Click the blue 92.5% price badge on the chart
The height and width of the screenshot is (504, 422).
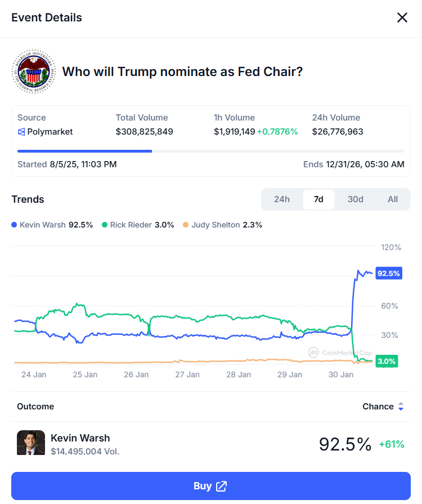[388, 273]
